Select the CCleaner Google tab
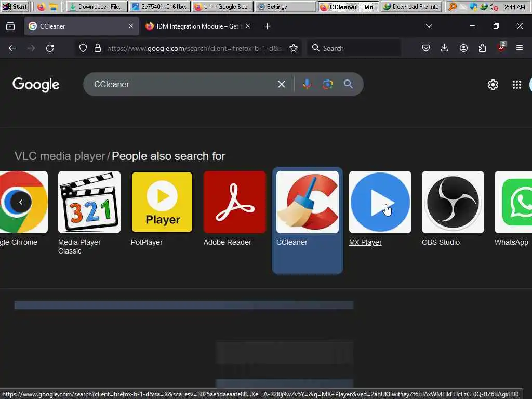The height and width of the screenshot is (399, 532). (x=82, y=26)
